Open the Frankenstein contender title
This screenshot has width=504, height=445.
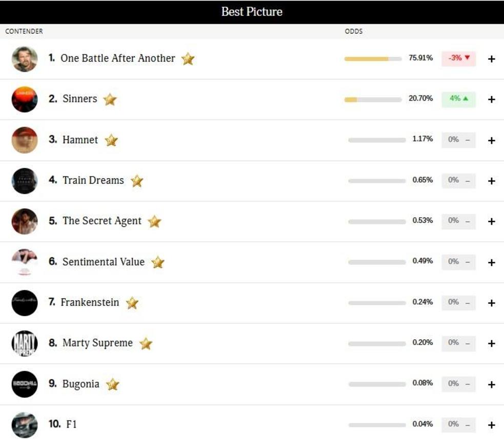(x=90, y=302)
